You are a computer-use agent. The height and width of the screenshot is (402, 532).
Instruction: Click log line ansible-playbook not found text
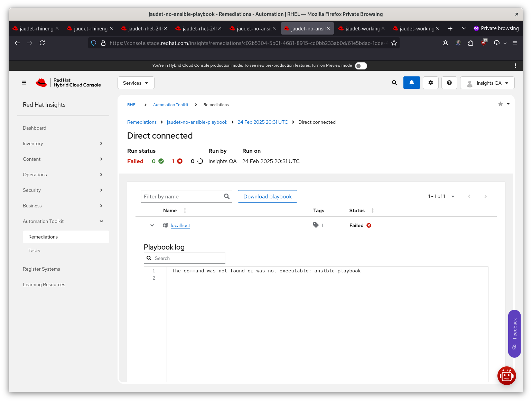pyautogui.click(x=266, y=271)
